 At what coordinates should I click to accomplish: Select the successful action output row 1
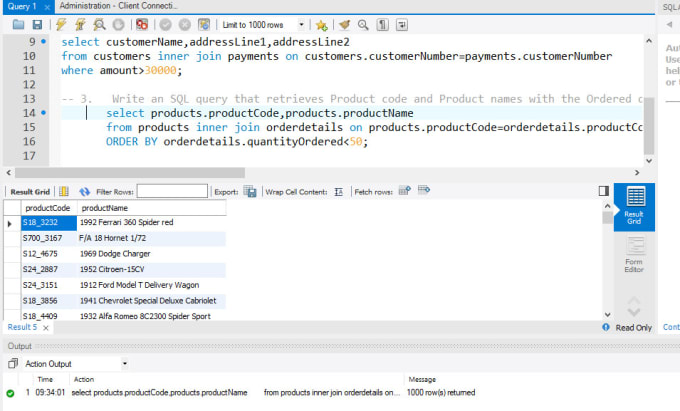[341, 393]
